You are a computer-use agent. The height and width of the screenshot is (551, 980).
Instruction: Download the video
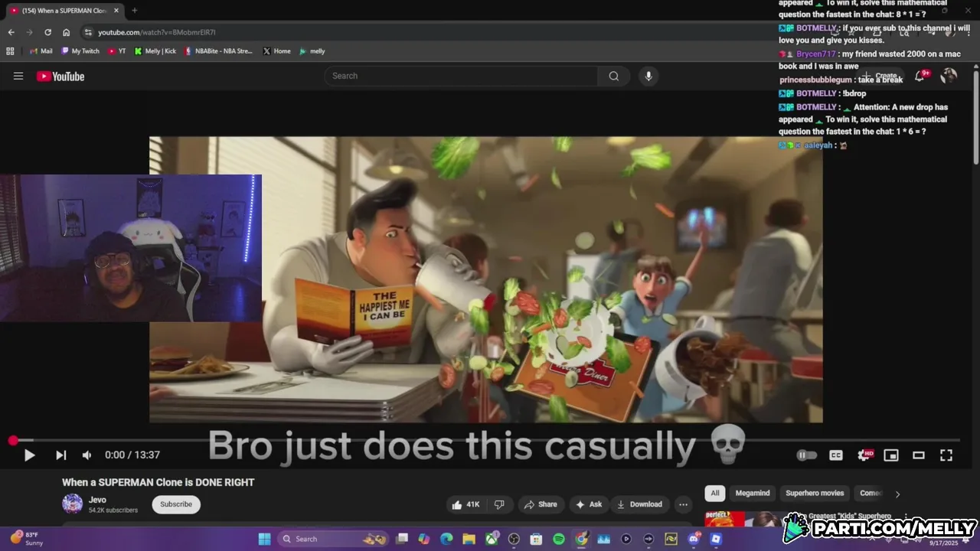coord(639,504)
